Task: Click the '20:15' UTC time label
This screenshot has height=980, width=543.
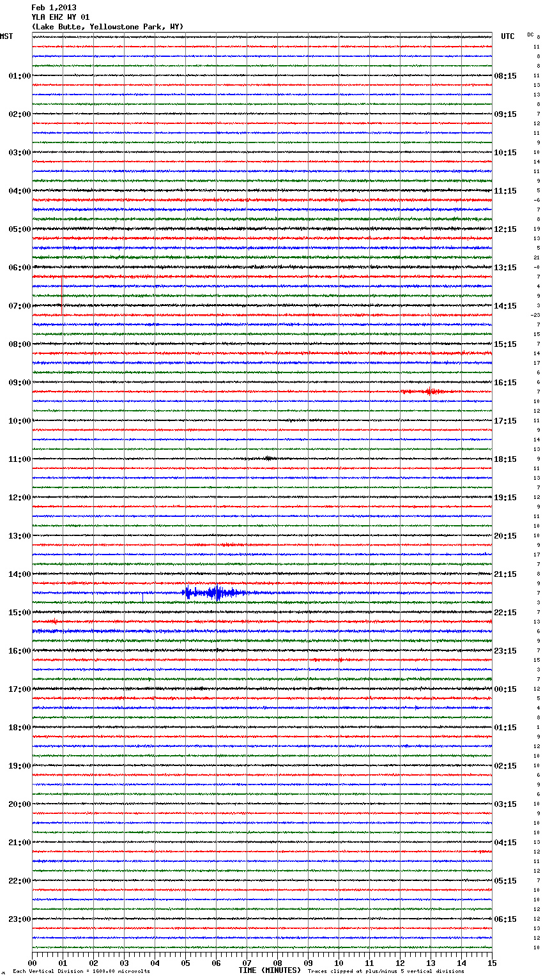Action: tap(505, 536)
